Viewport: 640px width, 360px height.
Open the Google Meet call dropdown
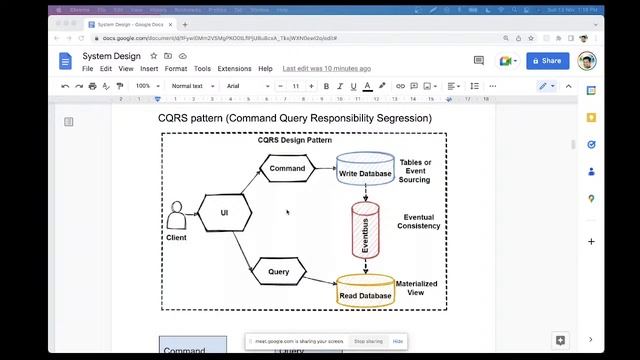click(x=508, y=61)
